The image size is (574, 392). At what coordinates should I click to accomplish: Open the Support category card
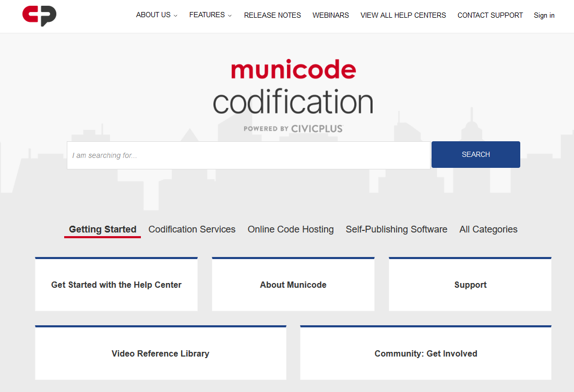pyautogui.click(x=470, y=284)
